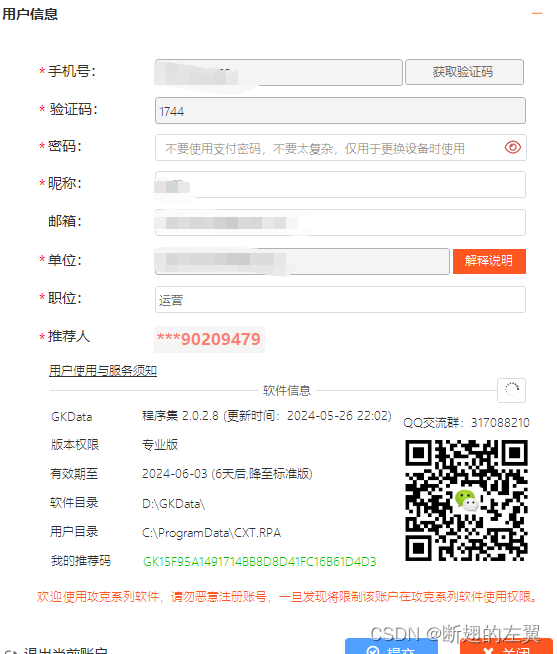Click the 手机号 phone number field
This screenshot has width=557, height=654.
[x=278, y=72]
